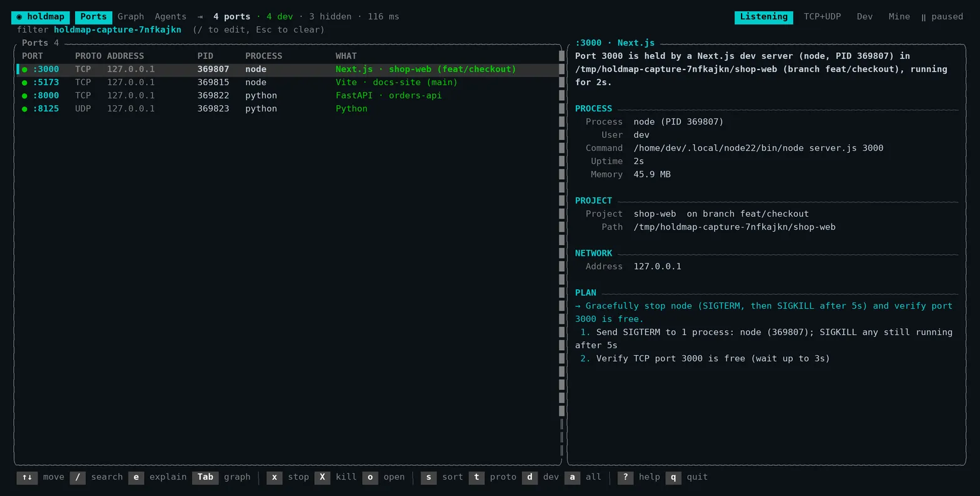This screenshot has height=496, width=980.
Task: Click the s sort key hint
Action: coord(442,477)
